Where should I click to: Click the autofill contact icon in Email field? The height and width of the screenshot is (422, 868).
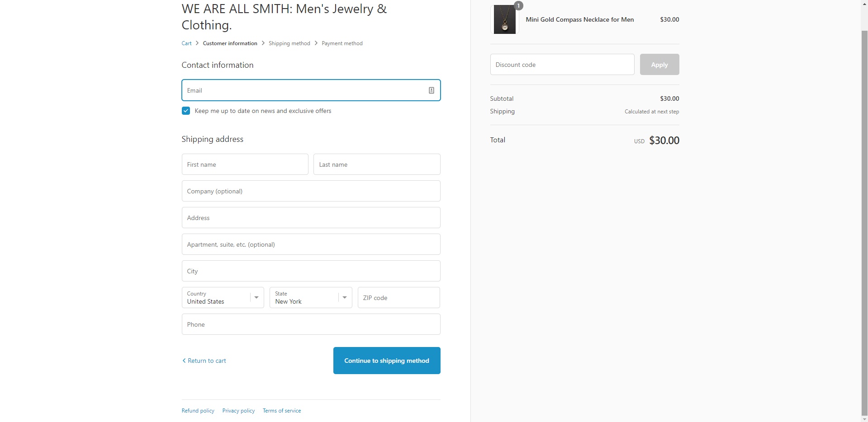tap(431, 90)
